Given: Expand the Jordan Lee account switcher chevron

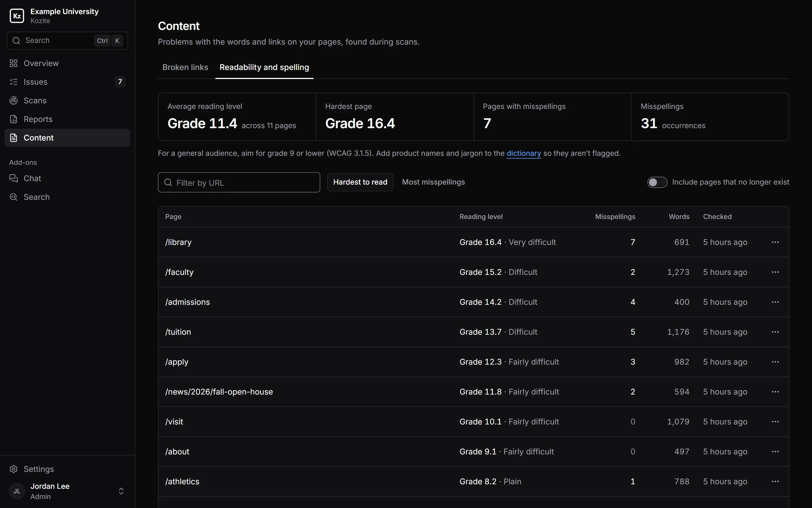Looking at the screenshot, I should click(x=121, y=491).
